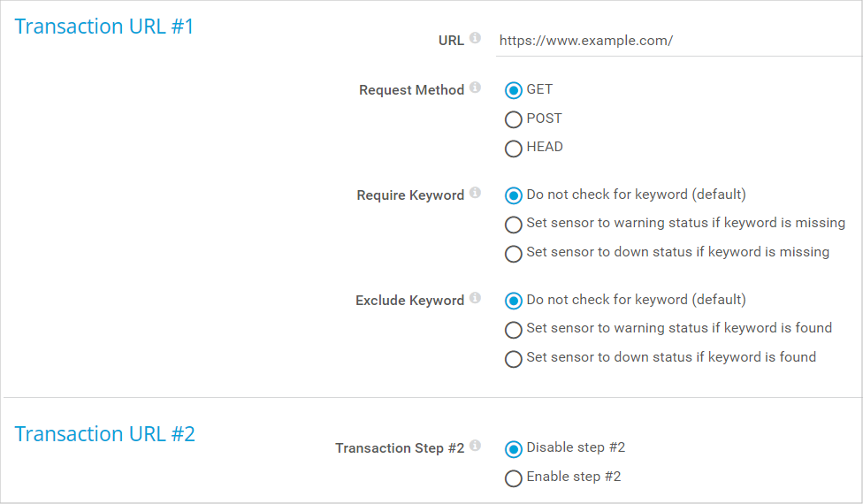Click the Transaction URL #1 heading
863x504 pixels.
pos(104,27)
